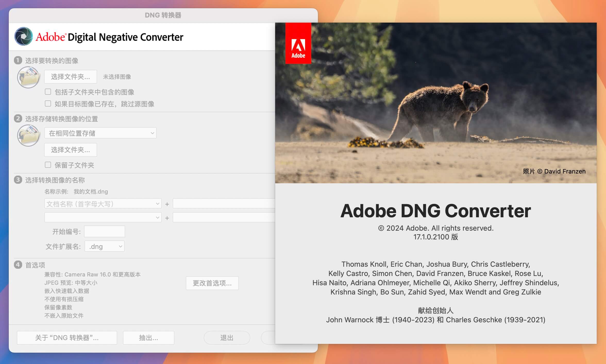Screen dimensions: 606x364
Task: Click the red Adobe logo in the about window
Action: [x=298, y=43]
